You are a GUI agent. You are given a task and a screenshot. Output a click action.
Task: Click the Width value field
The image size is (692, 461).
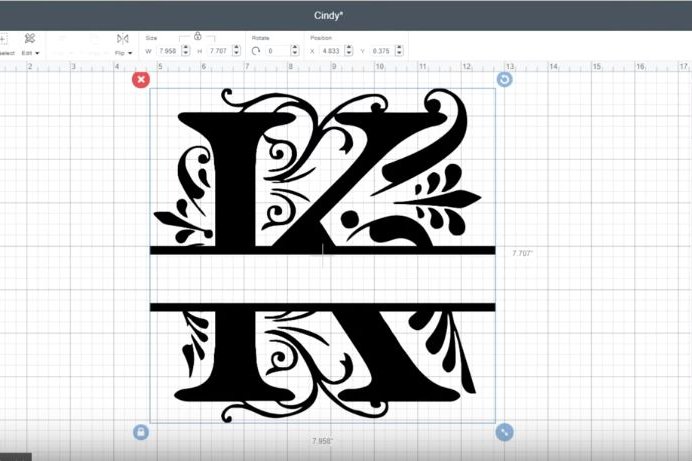(x=168, y=51)
